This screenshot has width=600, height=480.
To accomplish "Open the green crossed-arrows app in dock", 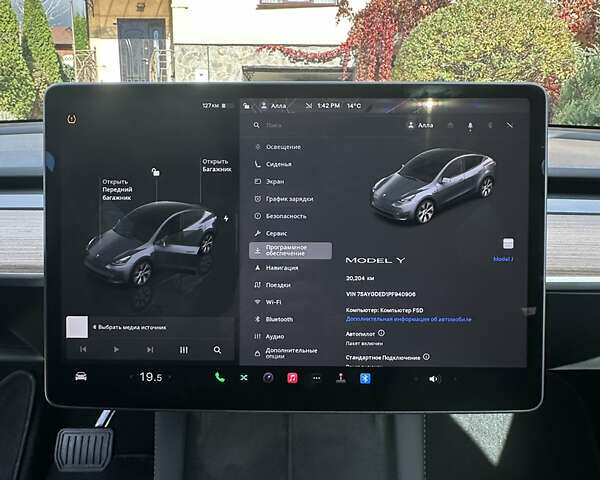I will point(244,378).
